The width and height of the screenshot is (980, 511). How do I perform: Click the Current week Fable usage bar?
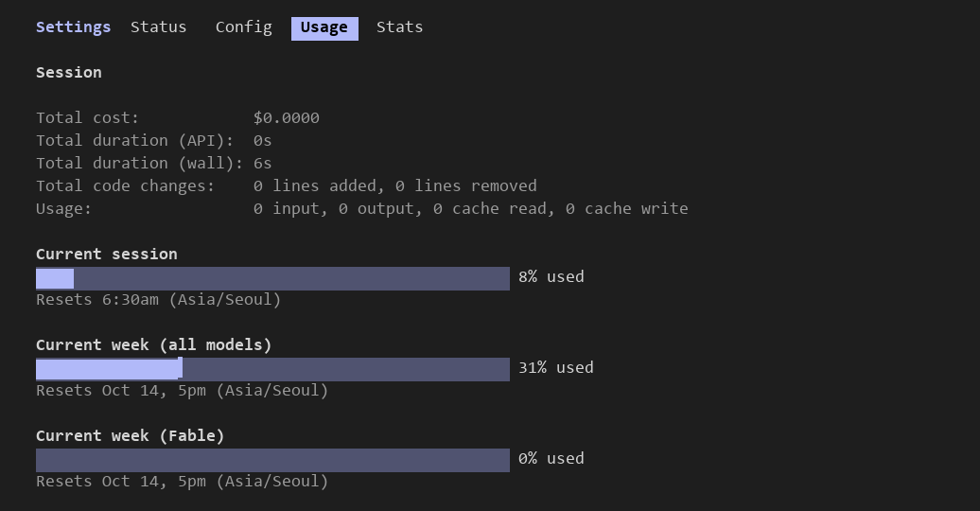pos(272,460)
